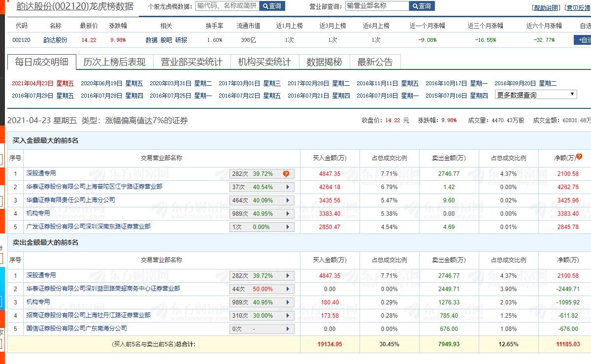Expand 989次 40.95% stats in buy table 机构专用
This screenshot has width=591, height=364.
(x=262, y=214)
